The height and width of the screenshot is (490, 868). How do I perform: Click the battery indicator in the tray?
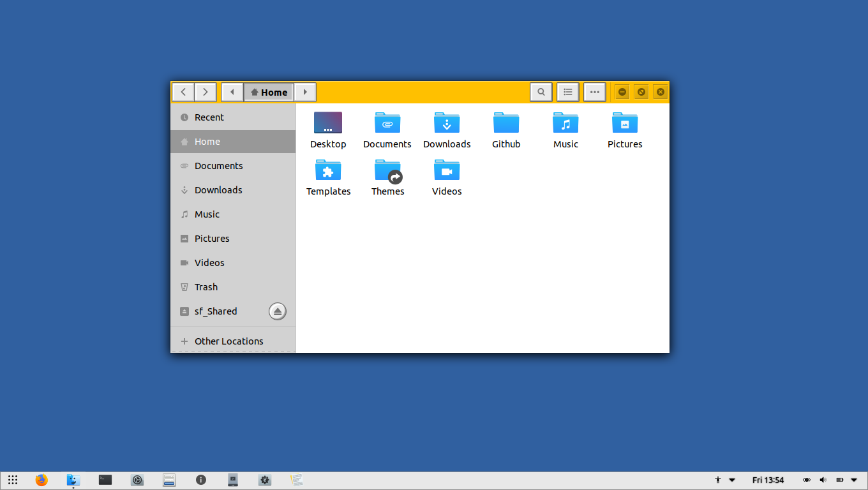click(840, 480)
